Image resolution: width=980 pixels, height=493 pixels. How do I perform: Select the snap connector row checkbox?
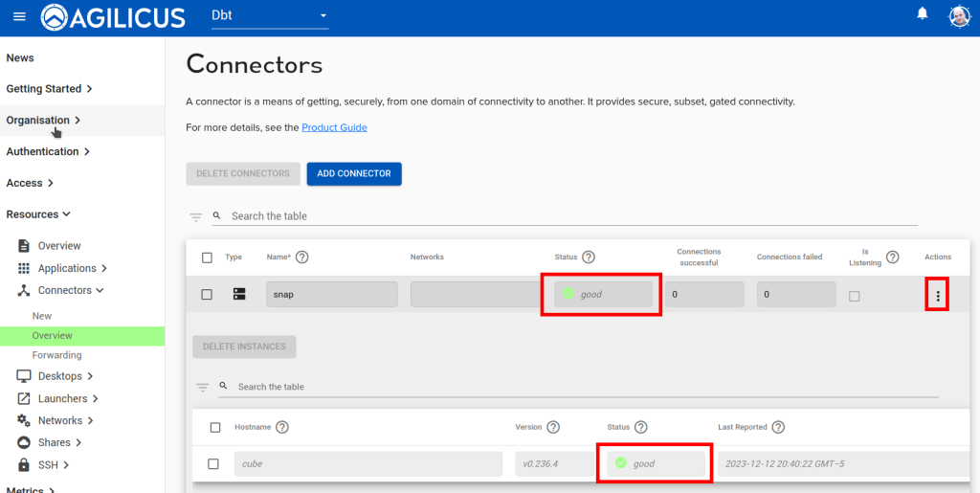pyautogui.click(x=207, y=295)
